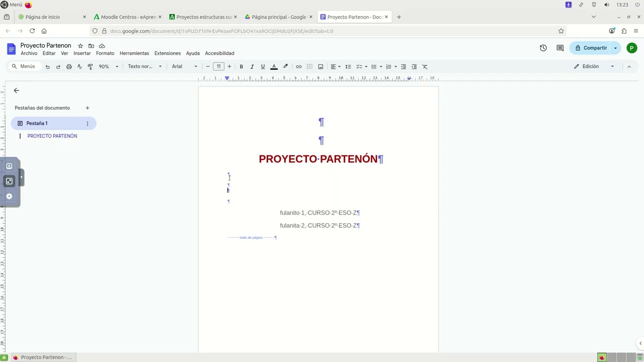Switch to the Página de inicio tab
Viewport: 644px width, 362px height.
tap(51, 17)
